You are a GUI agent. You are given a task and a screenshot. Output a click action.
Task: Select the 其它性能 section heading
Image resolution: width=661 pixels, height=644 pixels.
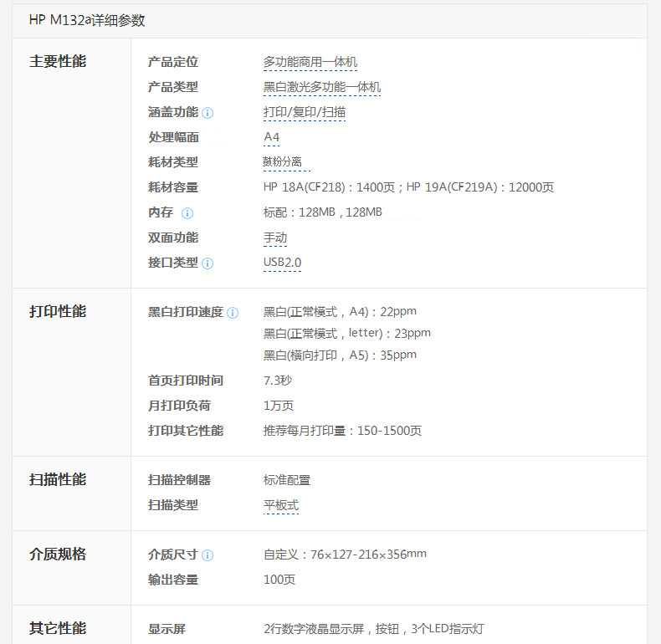click(x=58, y=628)
